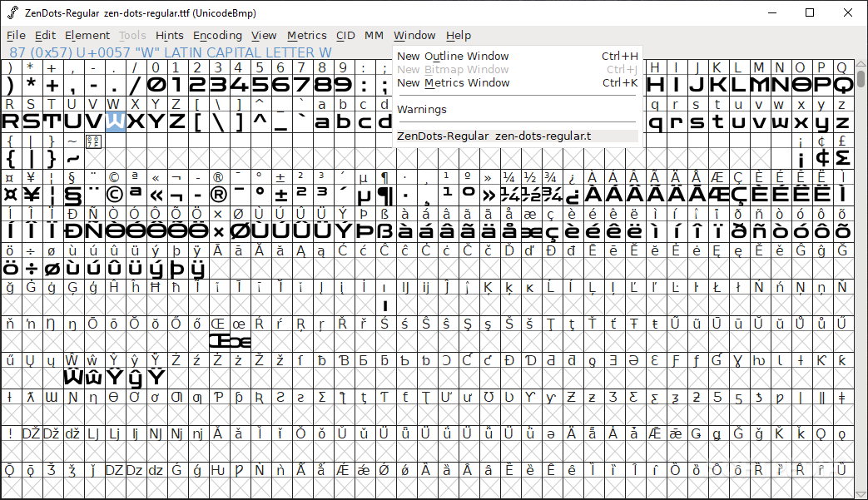Select the Ŵ W-circumflex glyph cell

tap(73, 378)
